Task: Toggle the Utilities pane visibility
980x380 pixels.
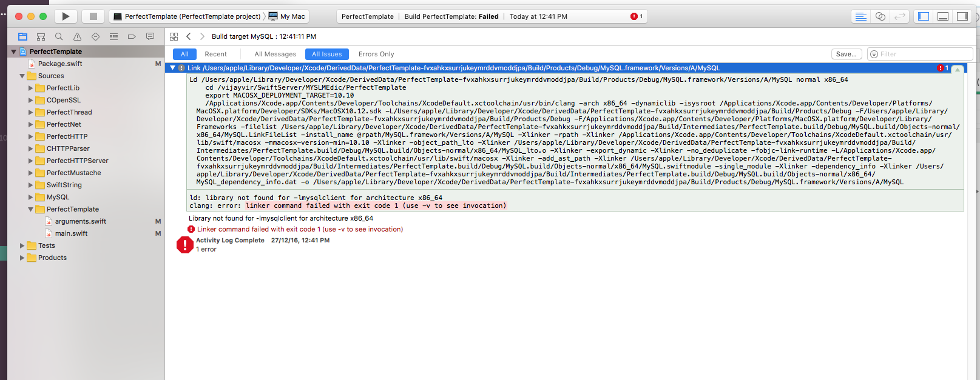Action: (x=962, y=16)
